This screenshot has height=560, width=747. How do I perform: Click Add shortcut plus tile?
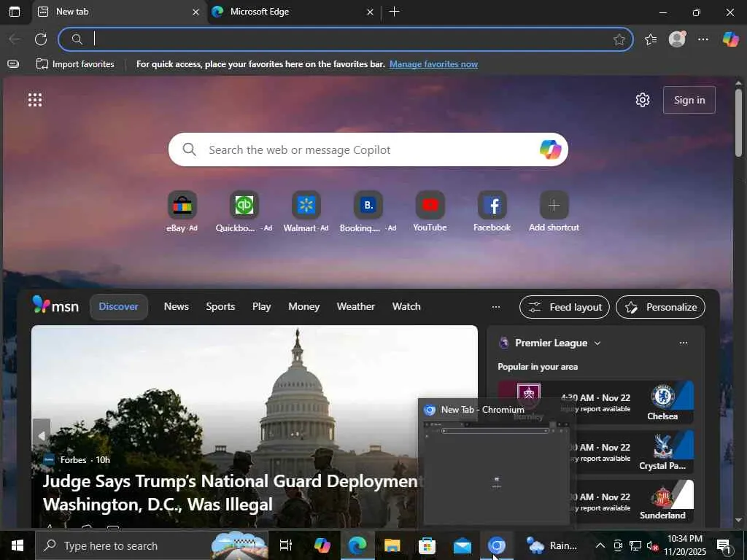tap(554, 212)
